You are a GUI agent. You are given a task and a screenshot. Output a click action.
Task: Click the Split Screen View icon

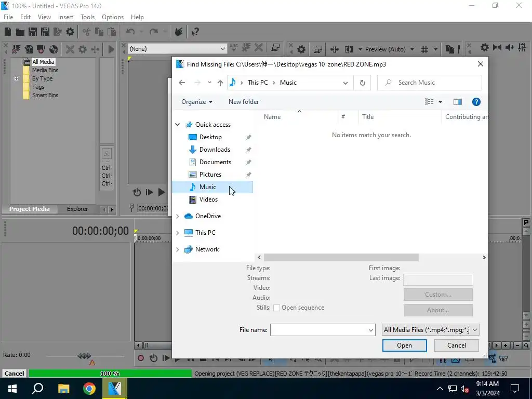[x=349, y=49]
